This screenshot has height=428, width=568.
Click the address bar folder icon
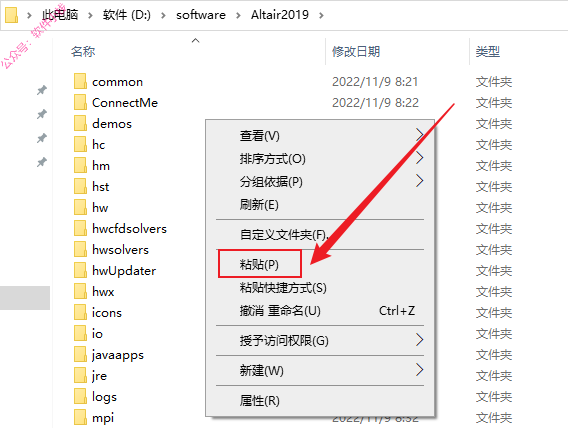pyautogui.click(x=11, y=15)
